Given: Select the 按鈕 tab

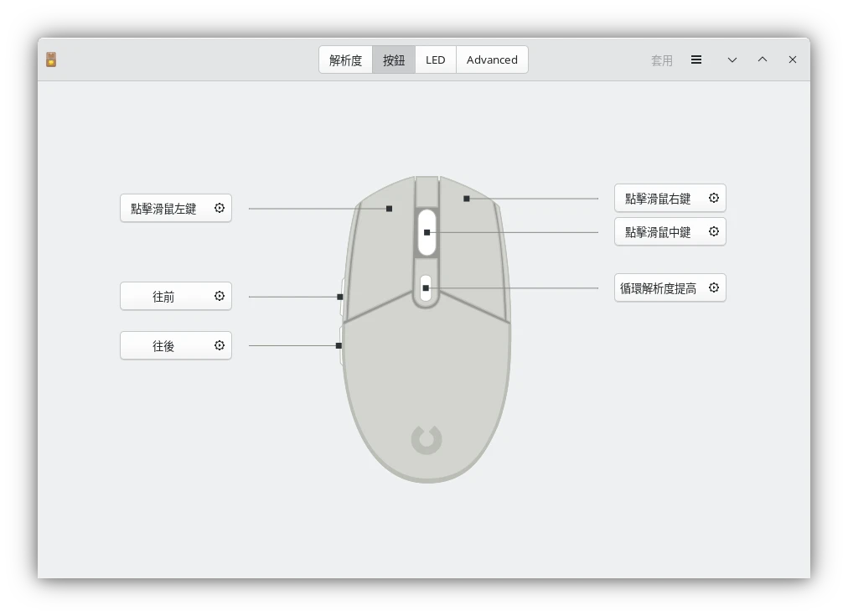Looking at the screenshot, I should pos(394,60).
